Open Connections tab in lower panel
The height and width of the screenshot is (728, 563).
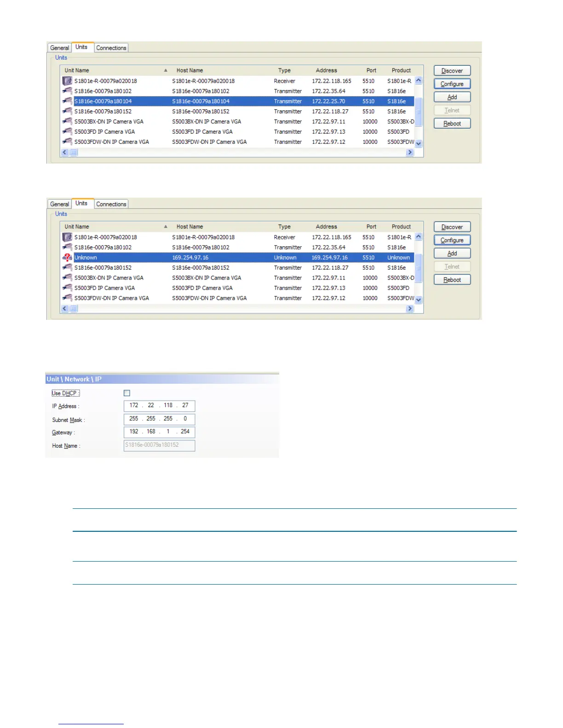(111, 204)
